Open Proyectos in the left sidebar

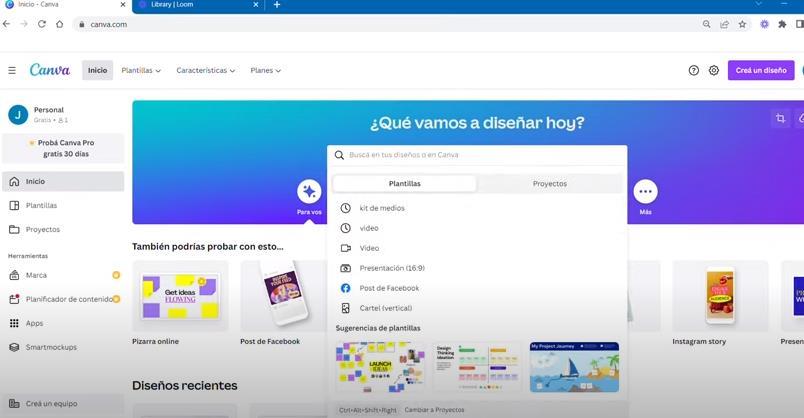63,229
